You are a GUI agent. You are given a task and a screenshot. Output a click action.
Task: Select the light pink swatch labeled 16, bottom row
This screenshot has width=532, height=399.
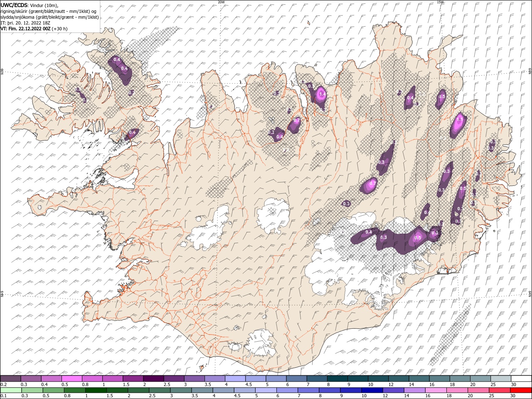coord(436,390)
